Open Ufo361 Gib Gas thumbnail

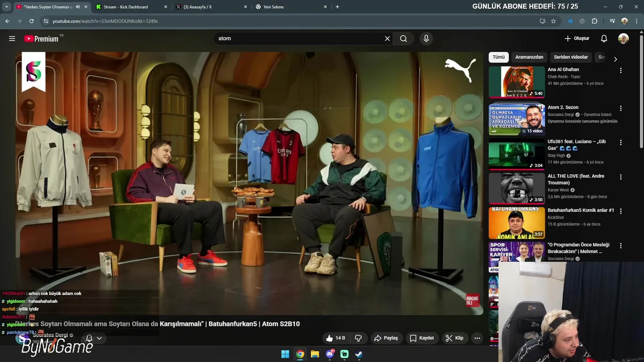[517, 154]
